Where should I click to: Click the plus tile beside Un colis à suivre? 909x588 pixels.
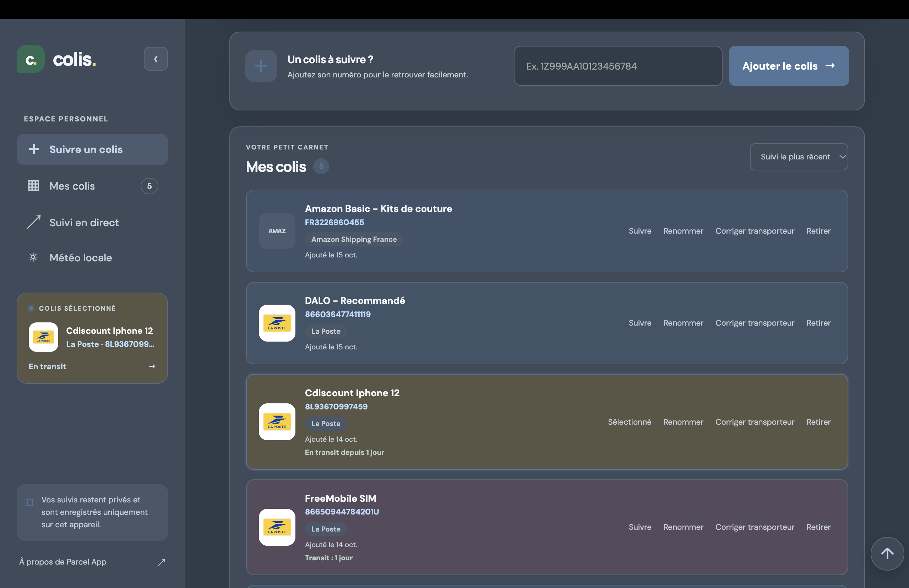tap(261, 66)
